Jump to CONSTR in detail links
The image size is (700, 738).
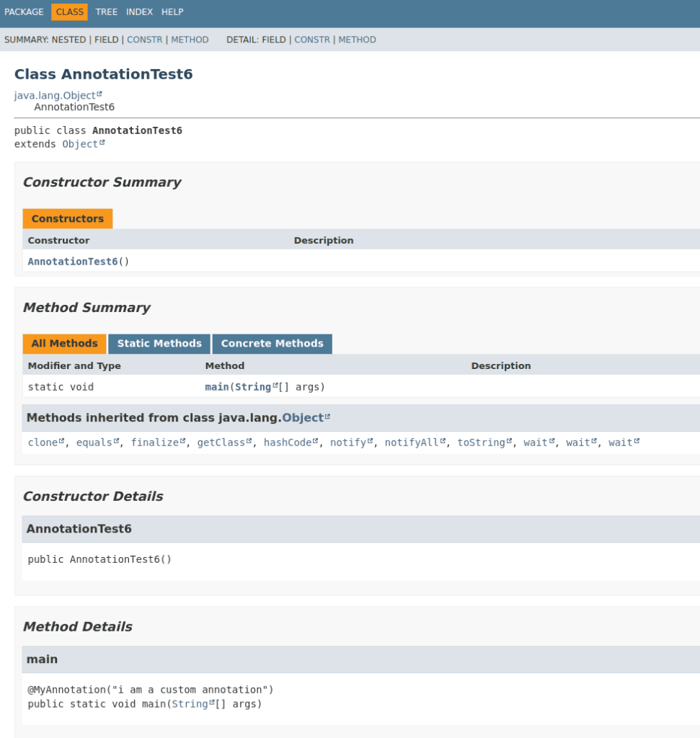[312, 40]
